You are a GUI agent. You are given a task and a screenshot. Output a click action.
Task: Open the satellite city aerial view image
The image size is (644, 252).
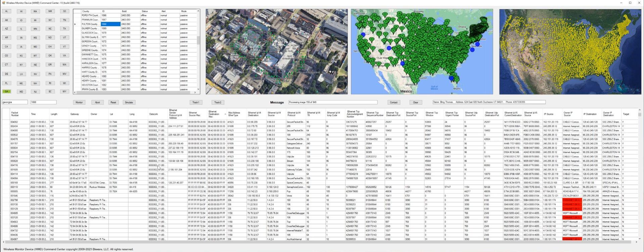[x=277, y=51]
